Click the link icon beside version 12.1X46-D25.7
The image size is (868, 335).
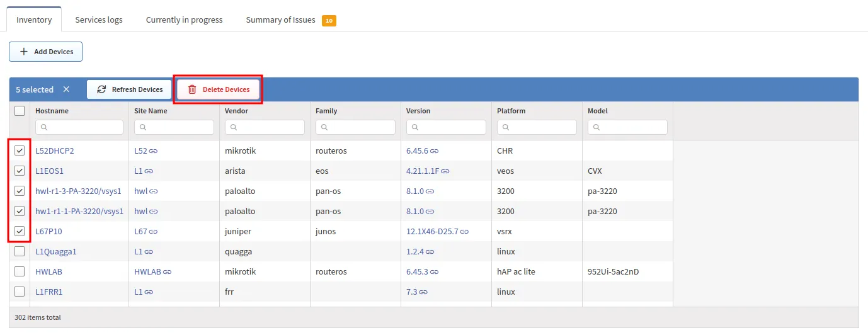click(x=465, y=232)
